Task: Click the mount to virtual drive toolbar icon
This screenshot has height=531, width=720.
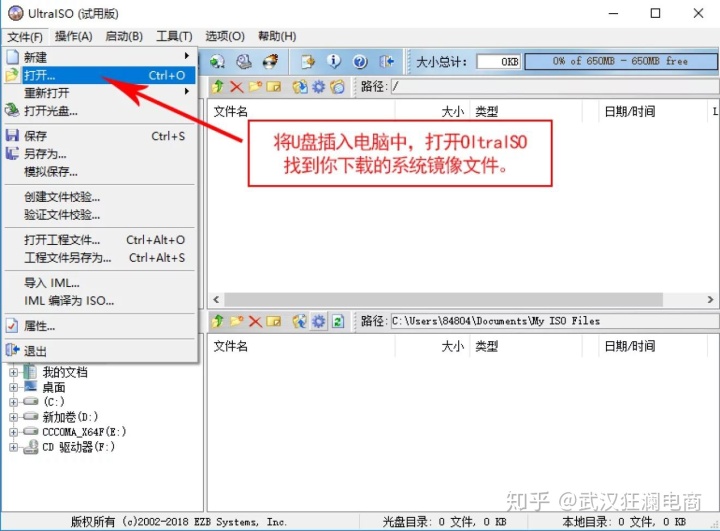Action: (218, 61)
